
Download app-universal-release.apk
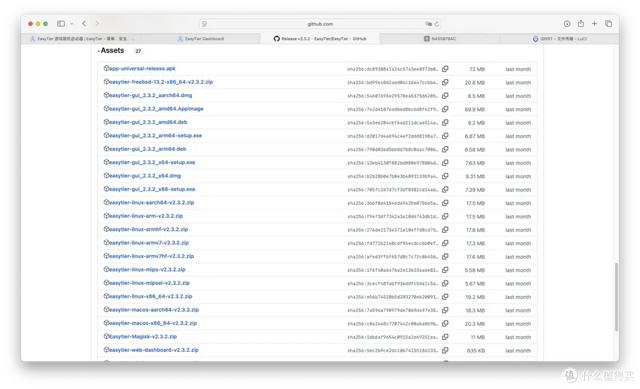142,69
